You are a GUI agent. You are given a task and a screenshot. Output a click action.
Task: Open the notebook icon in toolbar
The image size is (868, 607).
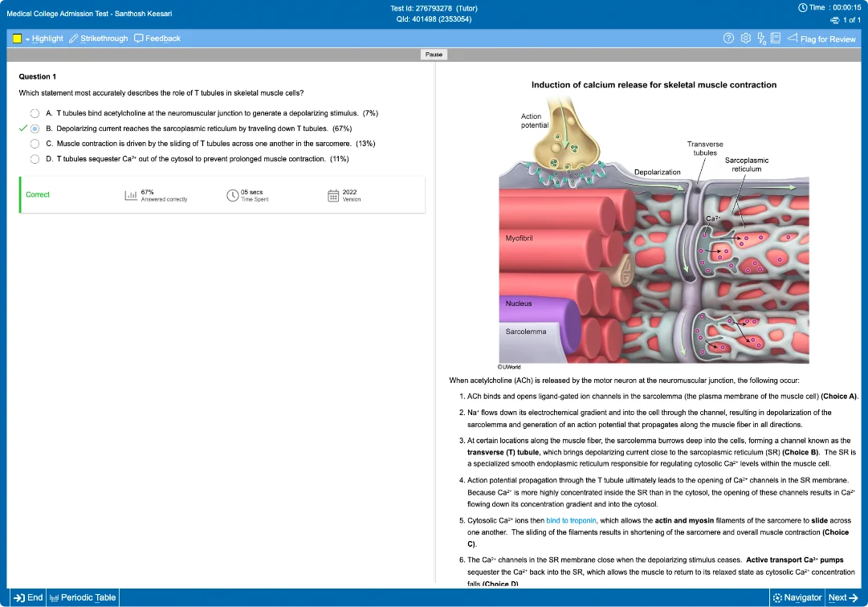tap(776, 39)
